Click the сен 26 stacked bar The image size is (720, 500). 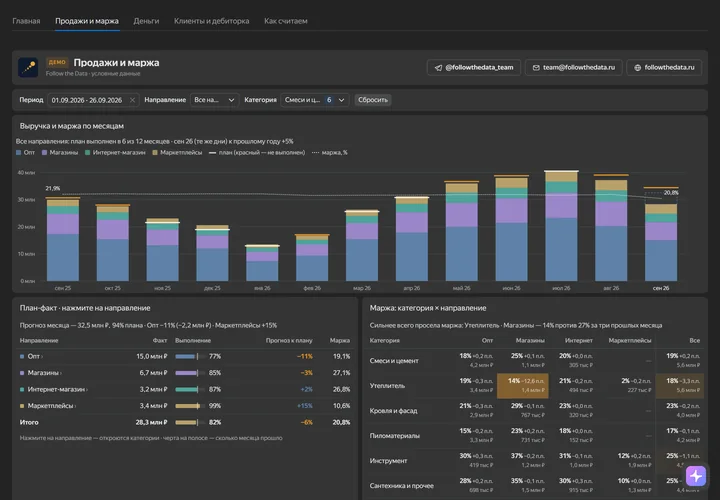click(661, 242)
